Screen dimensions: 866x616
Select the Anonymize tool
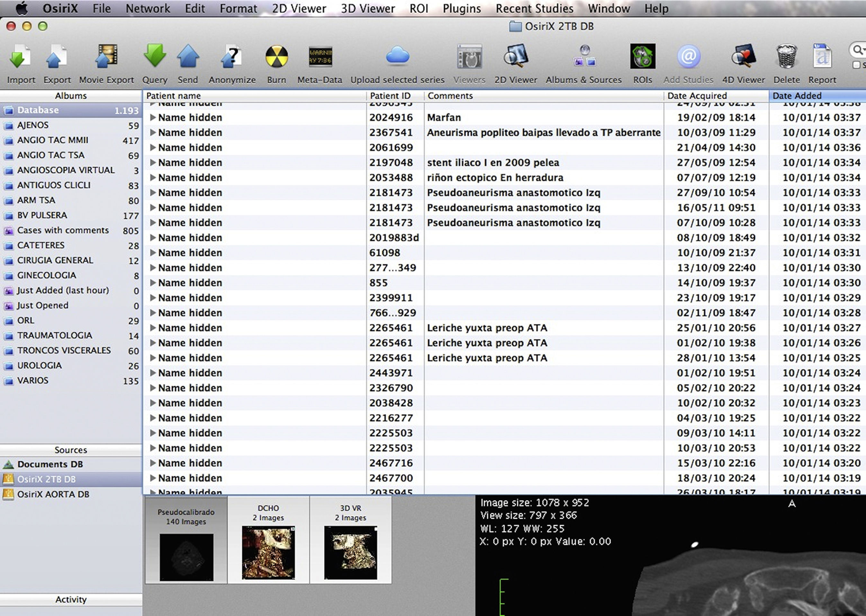click(x=232, y=57)
